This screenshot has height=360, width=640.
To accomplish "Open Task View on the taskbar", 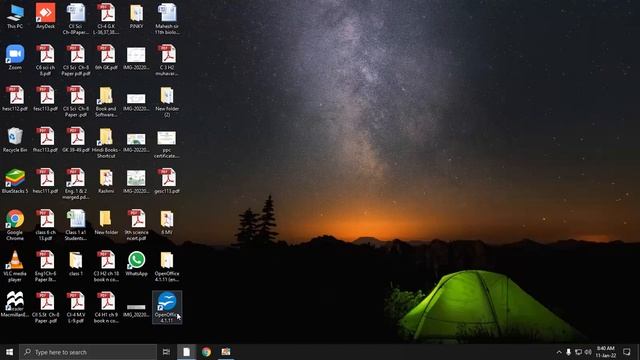I will 166,352.
